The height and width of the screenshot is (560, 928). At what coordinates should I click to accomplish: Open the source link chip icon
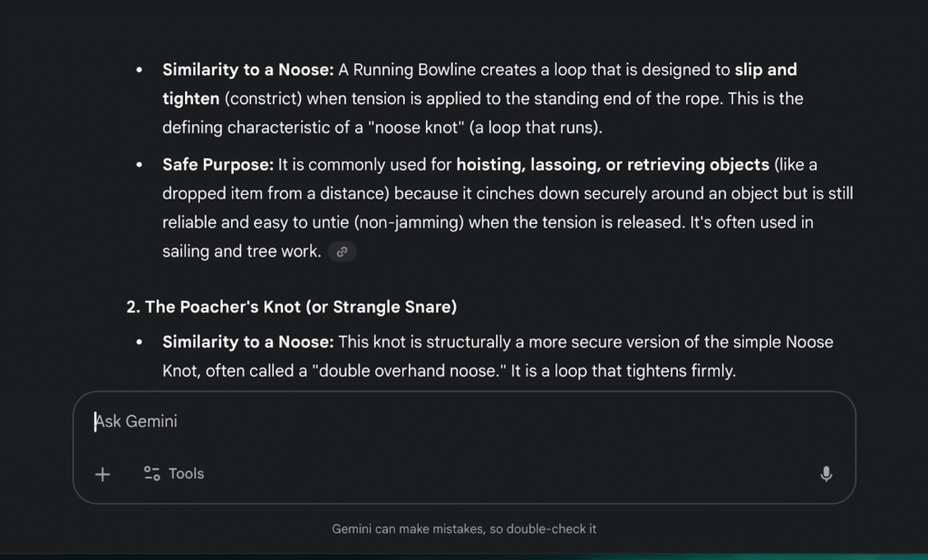pyautogui.click(x=342, y=252)
